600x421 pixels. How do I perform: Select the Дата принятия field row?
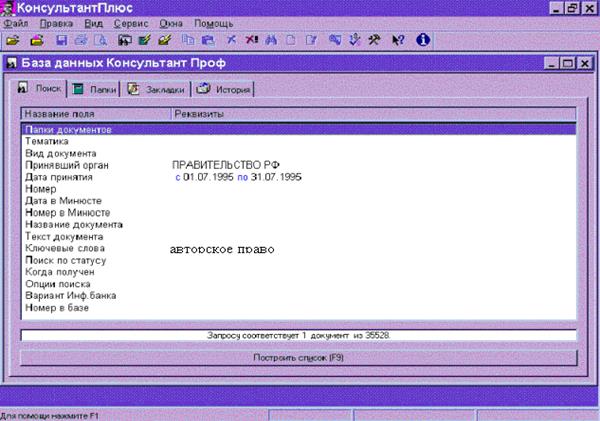(x=298, y=177)
